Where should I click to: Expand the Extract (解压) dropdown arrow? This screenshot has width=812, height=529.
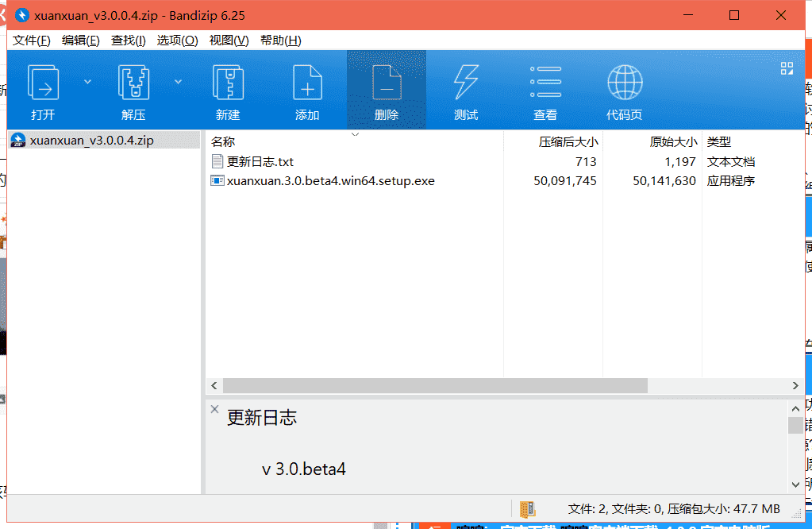pyautogui.click(x=178, y=82)
